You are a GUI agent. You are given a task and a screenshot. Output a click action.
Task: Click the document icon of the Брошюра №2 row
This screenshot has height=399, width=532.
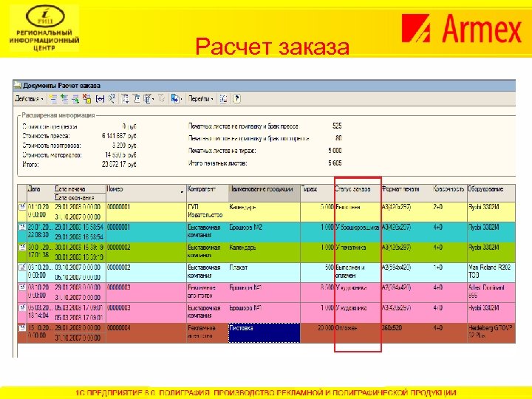click(x=22, y=227)
